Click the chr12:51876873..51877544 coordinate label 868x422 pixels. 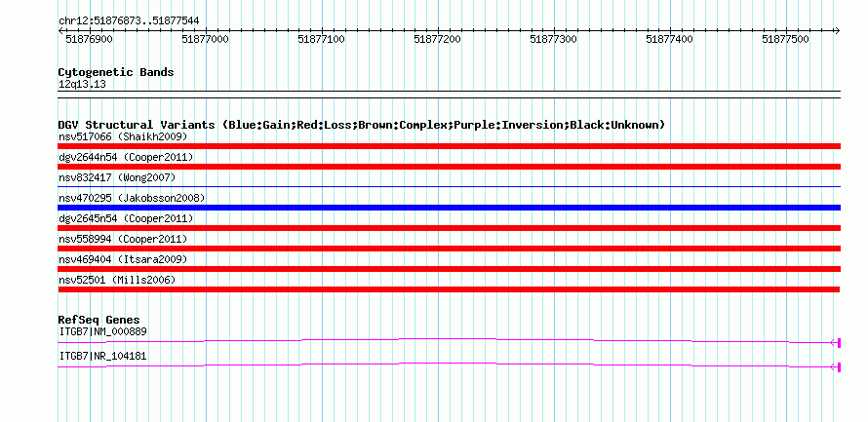click(129, 21)
